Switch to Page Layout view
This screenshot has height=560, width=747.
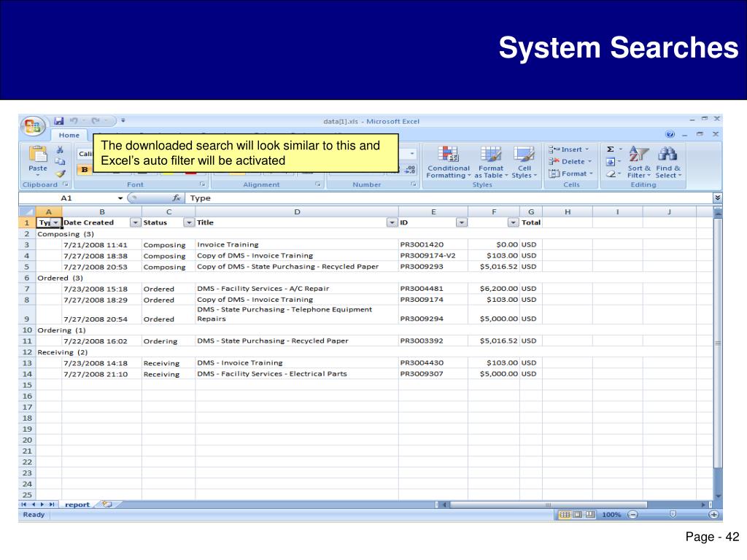[578, 515]
